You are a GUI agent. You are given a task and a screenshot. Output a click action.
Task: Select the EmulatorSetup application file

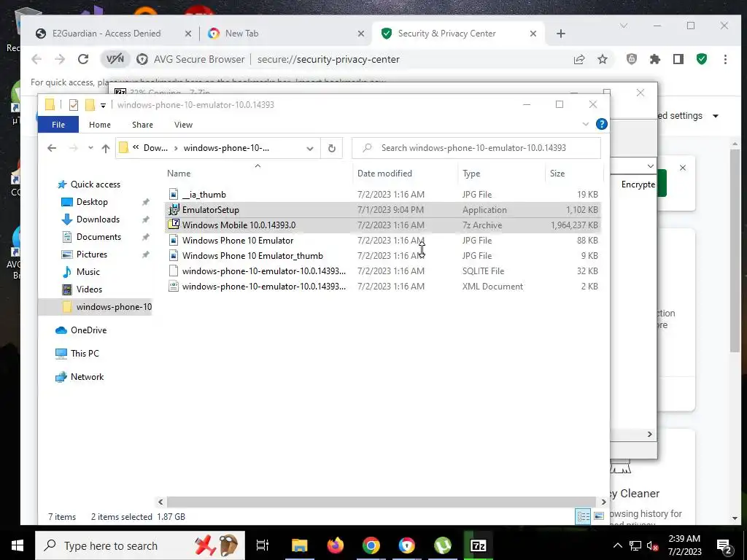[382, 209]
